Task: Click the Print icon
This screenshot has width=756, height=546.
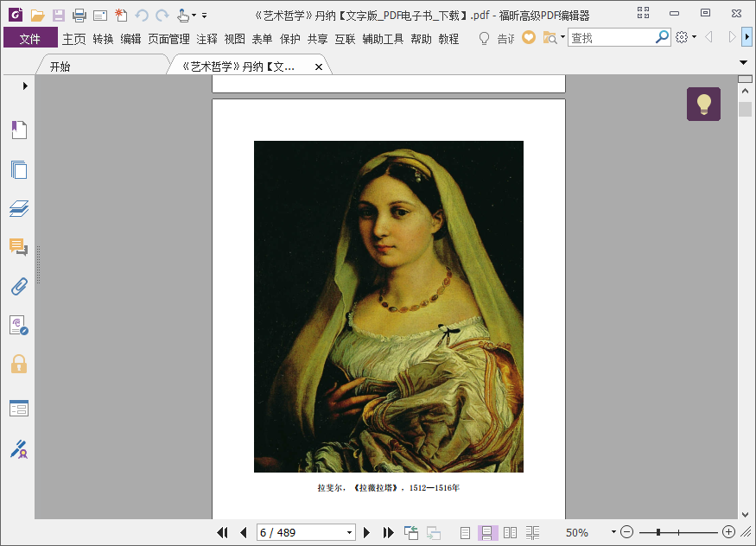Action: (x=79, y=16)
